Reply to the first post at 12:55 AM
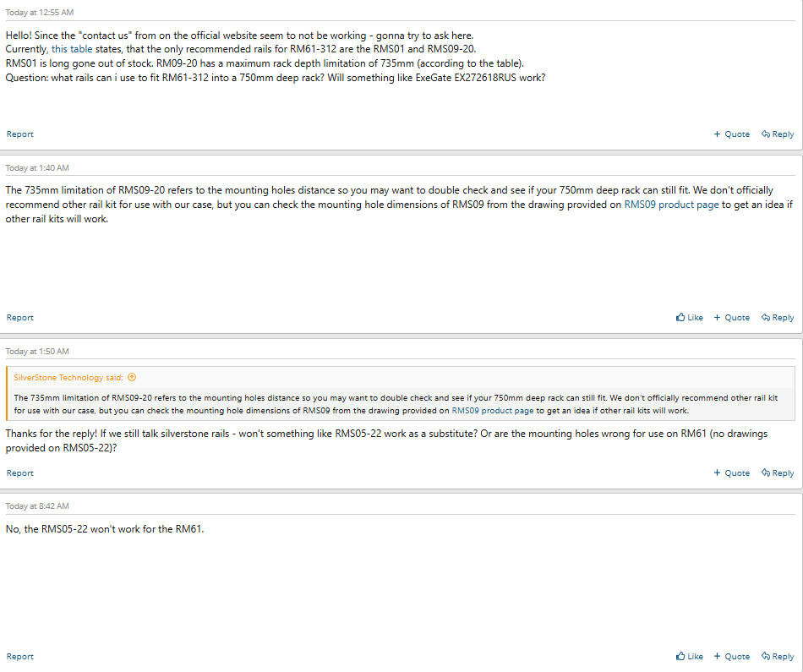Viewport: 803px width, 672px height. point(778,134)
